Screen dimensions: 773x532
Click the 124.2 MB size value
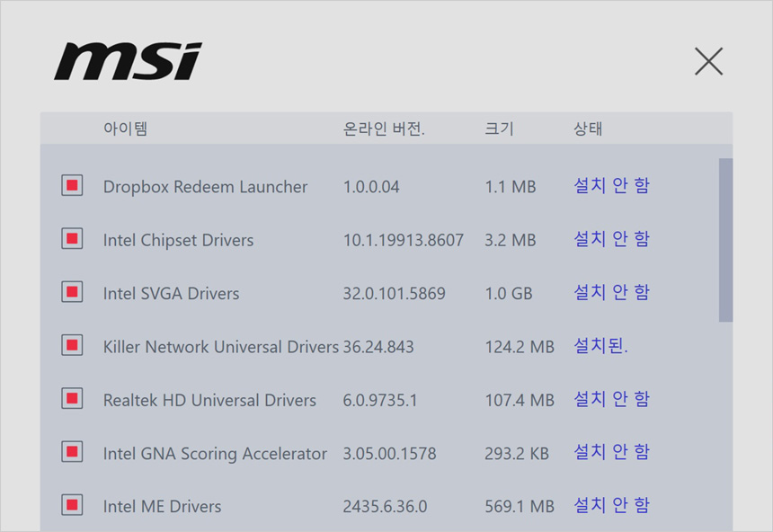tap(520, 347)
